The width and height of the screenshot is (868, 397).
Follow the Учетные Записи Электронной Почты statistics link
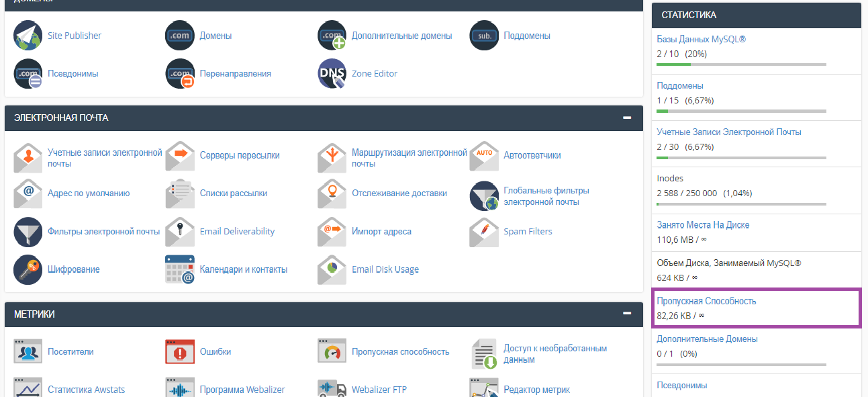(x=729, y=132)
